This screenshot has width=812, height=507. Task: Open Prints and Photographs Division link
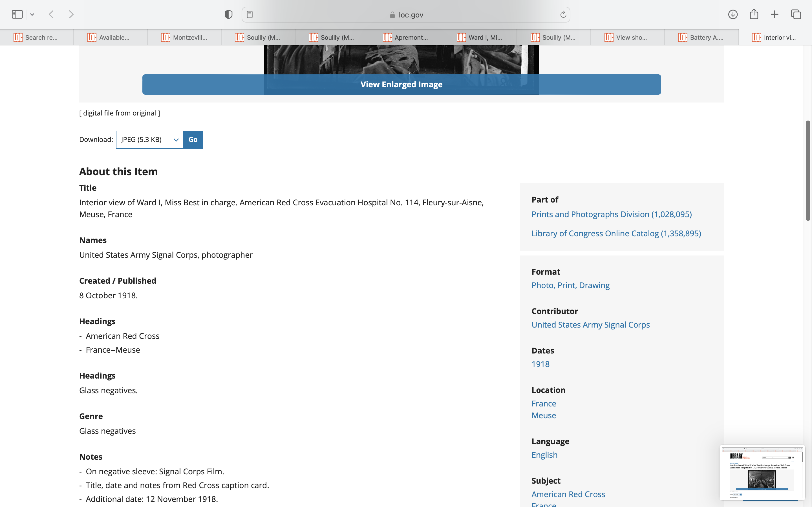[611, 214]
